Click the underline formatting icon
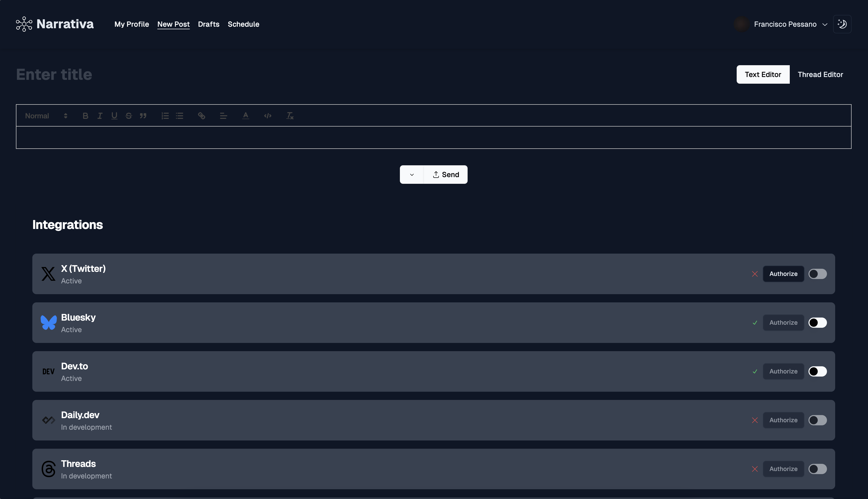This screenshot has width=868, height=499. [114, 116]
